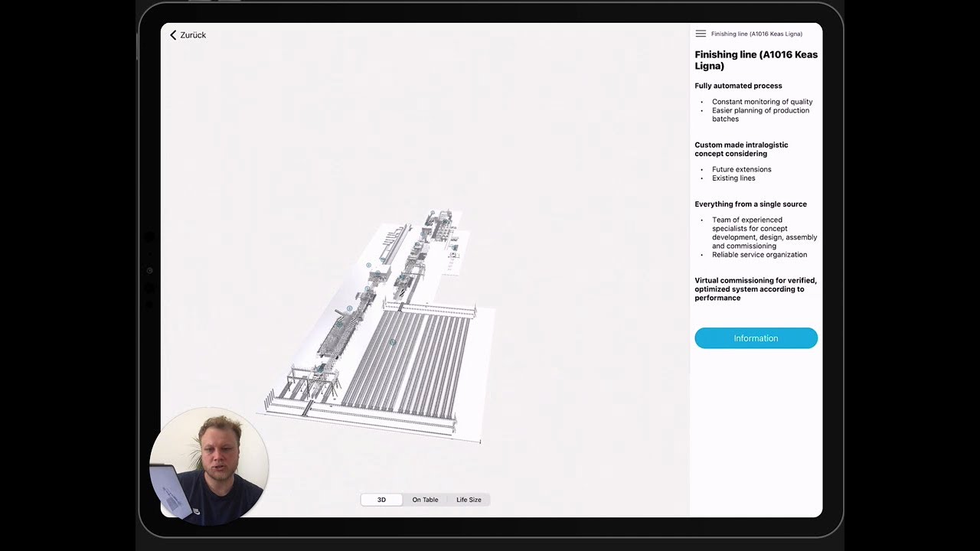This screenshot has height=551, width=980.
Task: Switch to Life Size view
Action: 469,500
